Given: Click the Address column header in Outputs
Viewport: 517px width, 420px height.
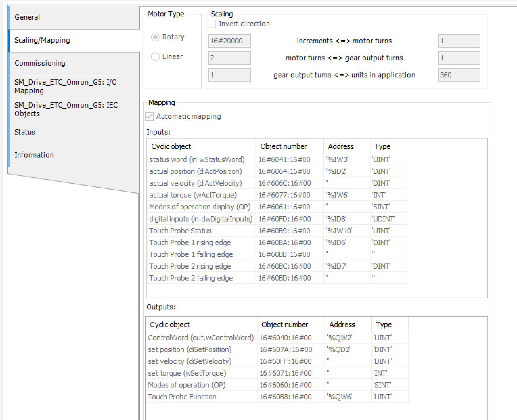Looking at the screenshot, I should (342, 325).
